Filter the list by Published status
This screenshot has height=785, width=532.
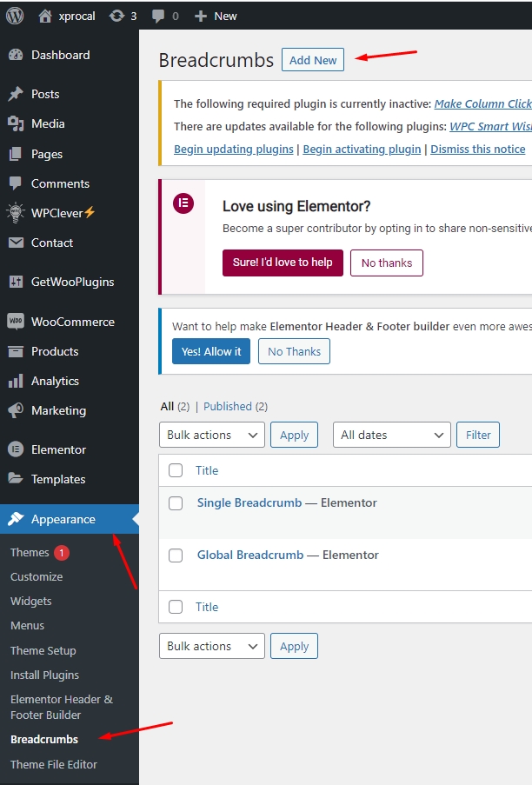228,406
